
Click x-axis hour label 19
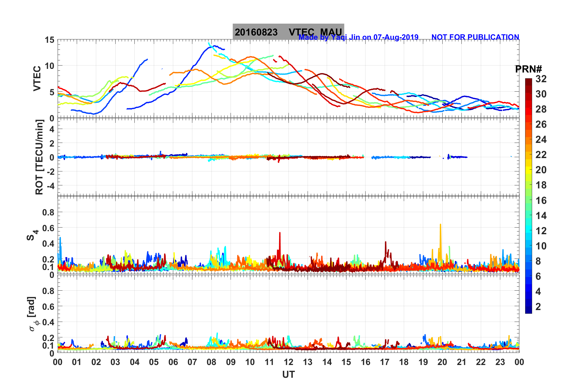(x=423, y=362)
